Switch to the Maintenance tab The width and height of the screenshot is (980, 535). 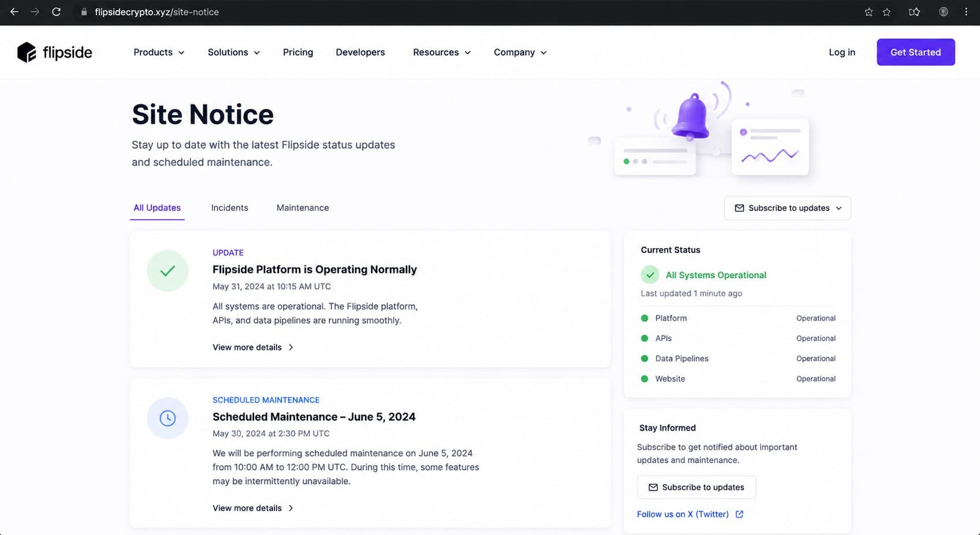coord(303,208)
